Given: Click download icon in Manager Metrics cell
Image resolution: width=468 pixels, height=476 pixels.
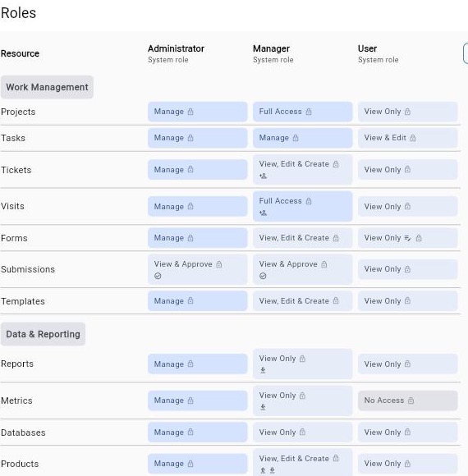Looking at the screenshot, I should [x=263, y=407].
